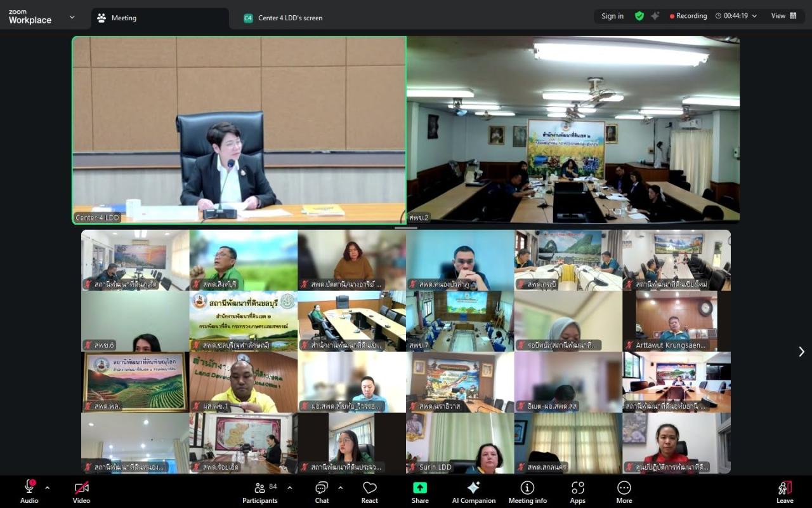Click the muted mic icon on สพด.กระบี่ tile
The image size is (812, 508).
[x=521, y=284]
